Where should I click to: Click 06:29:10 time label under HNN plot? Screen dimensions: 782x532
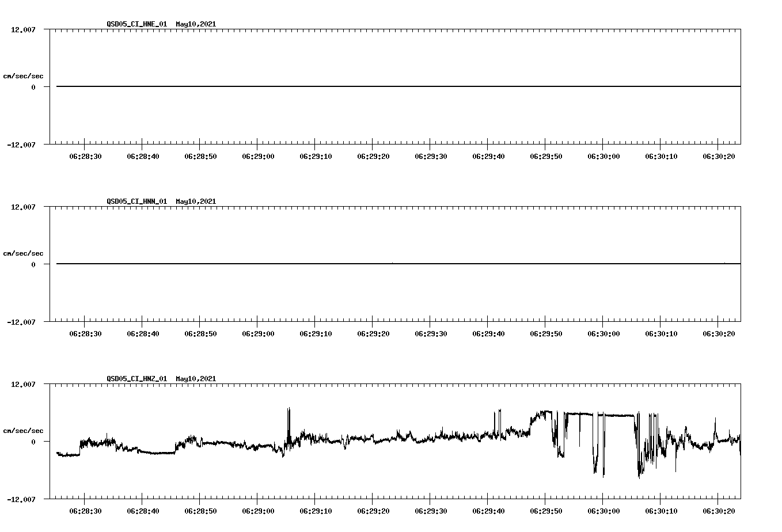[x=316, y=333]
